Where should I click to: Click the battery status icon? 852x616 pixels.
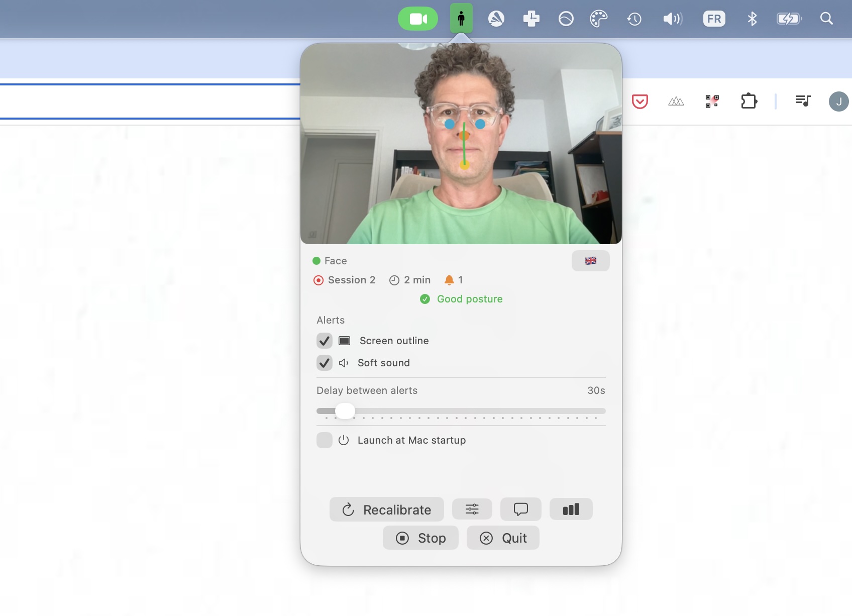click(x=789, y=19)
